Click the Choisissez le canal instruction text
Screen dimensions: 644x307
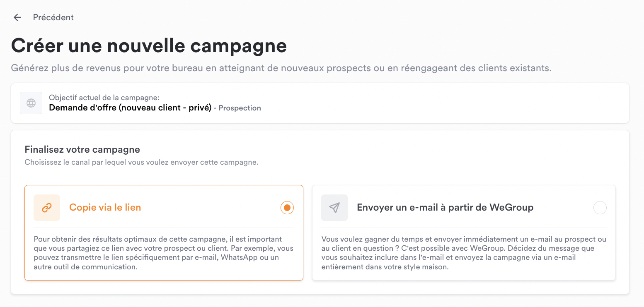141,162
